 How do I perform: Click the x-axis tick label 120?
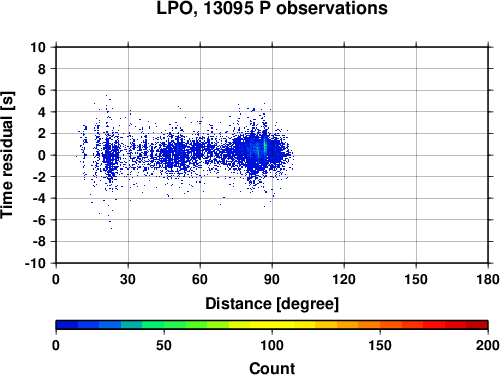(344, 279)
